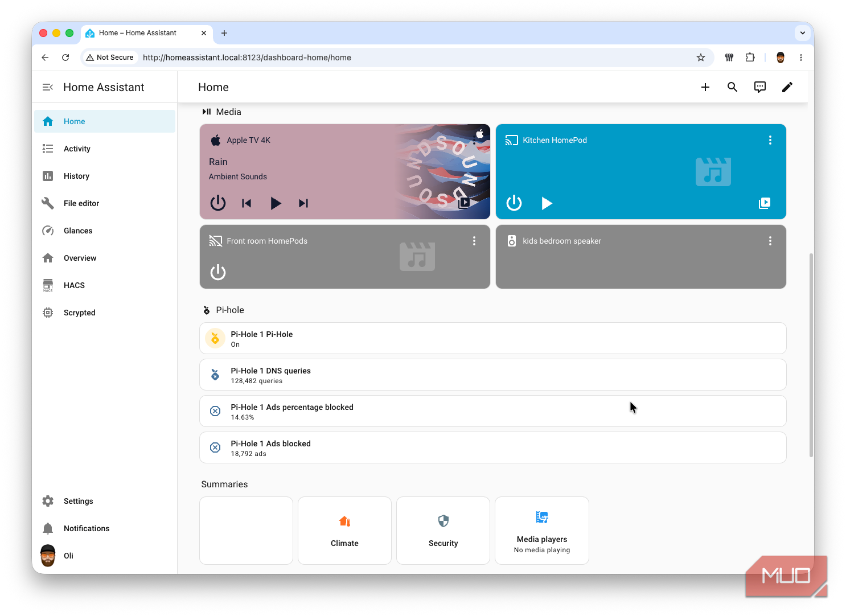Open Kitchen HomePod three-dot menu
The width and height of the screenshot is (846, 616).
click(x=770, y=140)
